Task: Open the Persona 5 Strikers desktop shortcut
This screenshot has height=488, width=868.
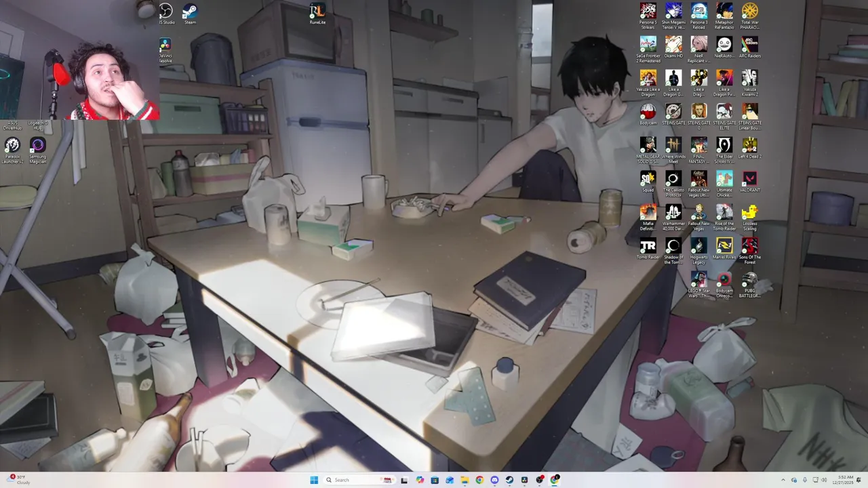Action: [648, 15]
